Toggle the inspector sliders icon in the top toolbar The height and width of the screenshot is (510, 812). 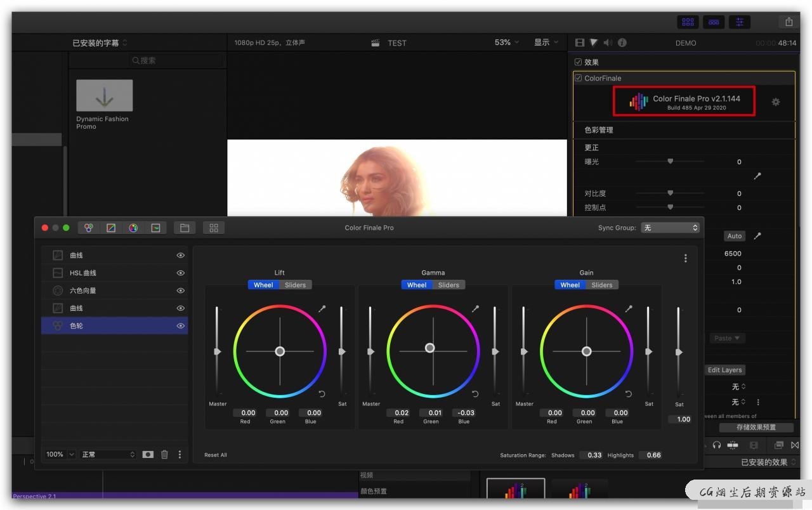pos(739,22)
